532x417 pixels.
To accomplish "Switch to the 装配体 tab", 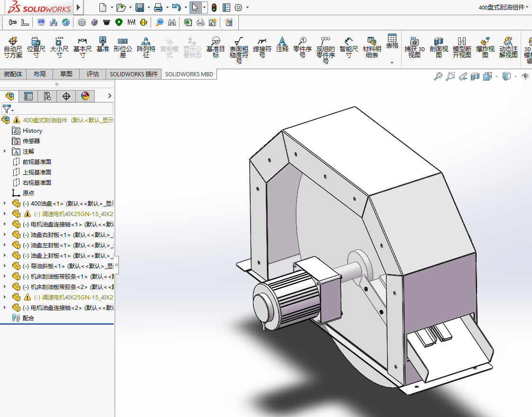I will coord(13,74).
